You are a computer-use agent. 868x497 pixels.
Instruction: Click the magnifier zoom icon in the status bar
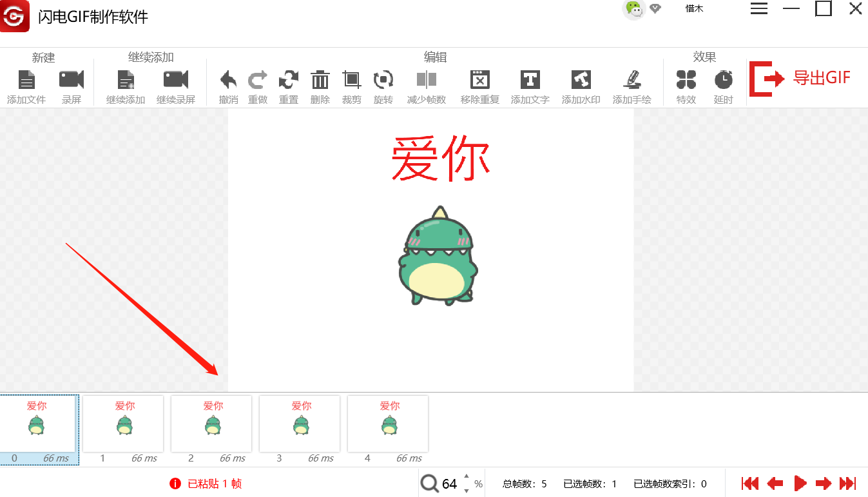click(x=429, y=484)
